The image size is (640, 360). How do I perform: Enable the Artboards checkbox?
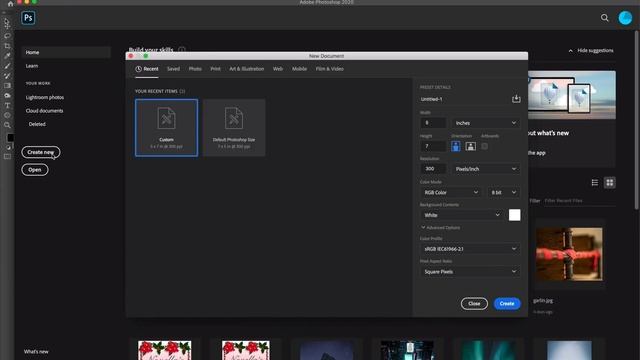tap(484, 146)
